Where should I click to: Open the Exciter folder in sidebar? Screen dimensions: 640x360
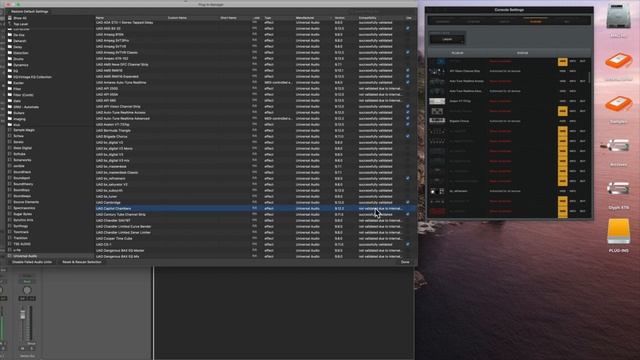coord(18,83)
